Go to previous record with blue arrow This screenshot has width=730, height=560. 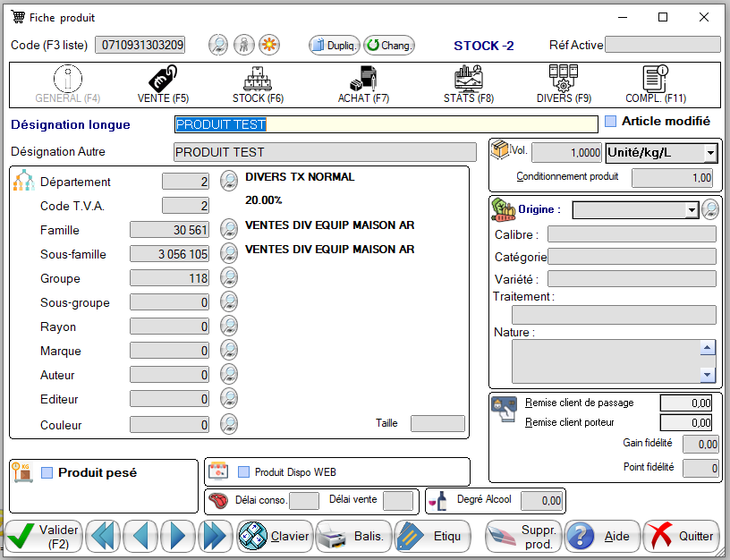[x=140, y=536]
